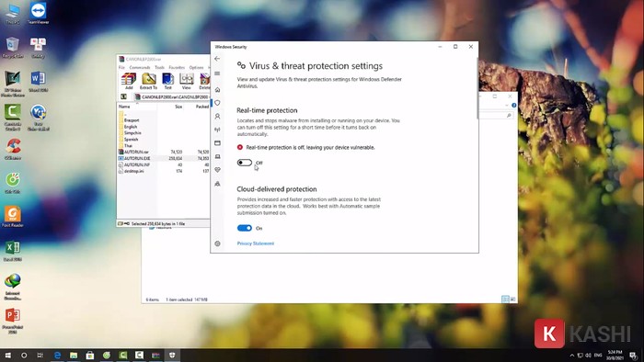The width and height of the screenshot is (644, 362).
Task: Click the blue help icon in background Explorer window
Action: 513,106
